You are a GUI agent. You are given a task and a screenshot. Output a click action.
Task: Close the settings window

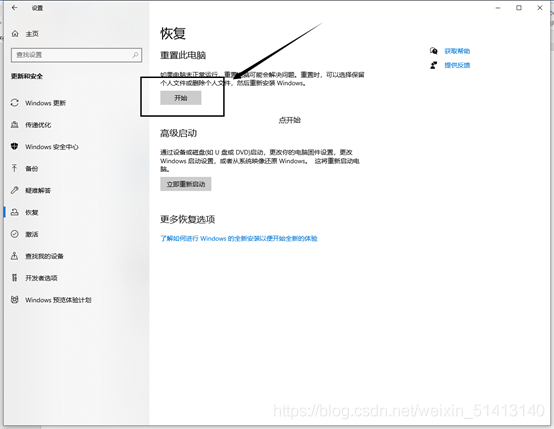(540, 8)
